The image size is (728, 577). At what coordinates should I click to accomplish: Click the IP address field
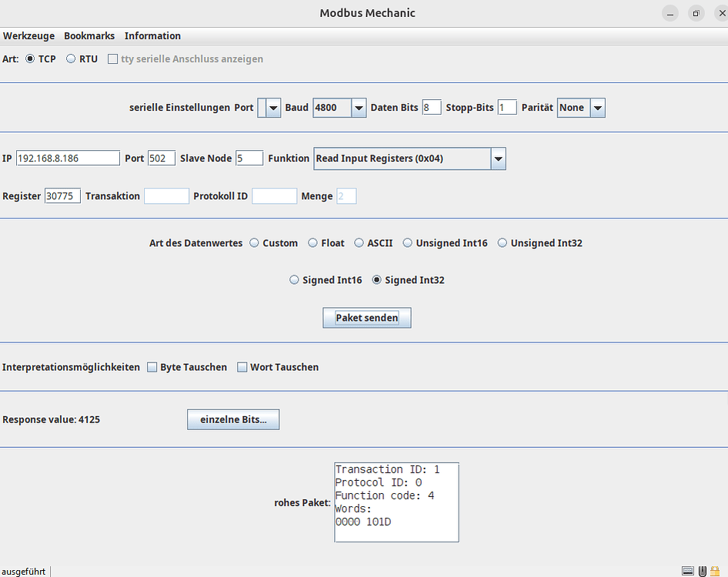68,158
